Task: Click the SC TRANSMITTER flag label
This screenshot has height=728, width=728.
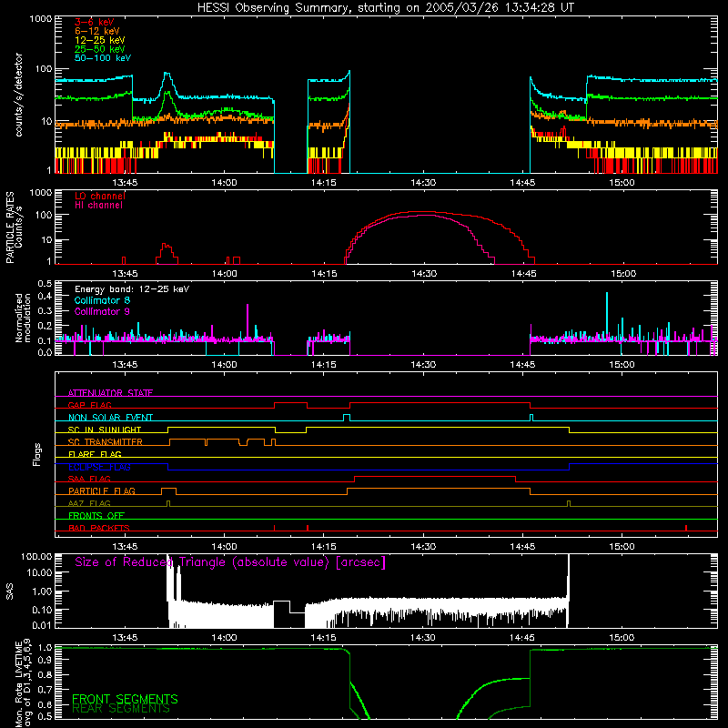Action: [106, 442]
